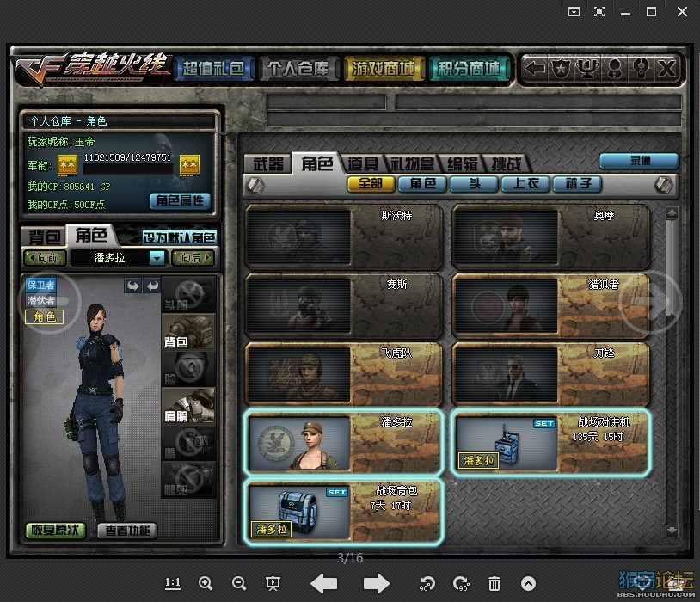Select the 肩膀 equipment slot
The height and width of the screenshot is (602, 700).
pos(189,406)
